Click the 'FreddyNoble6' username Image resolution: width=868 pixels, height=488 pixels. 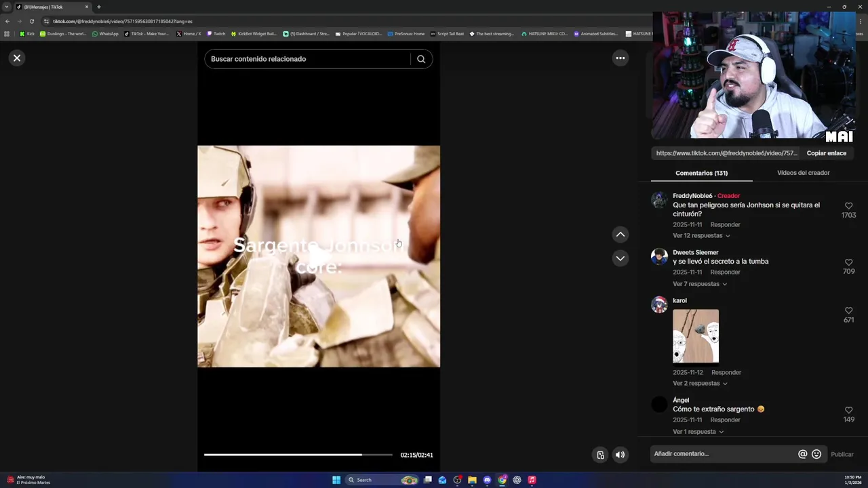coord(692,196)
